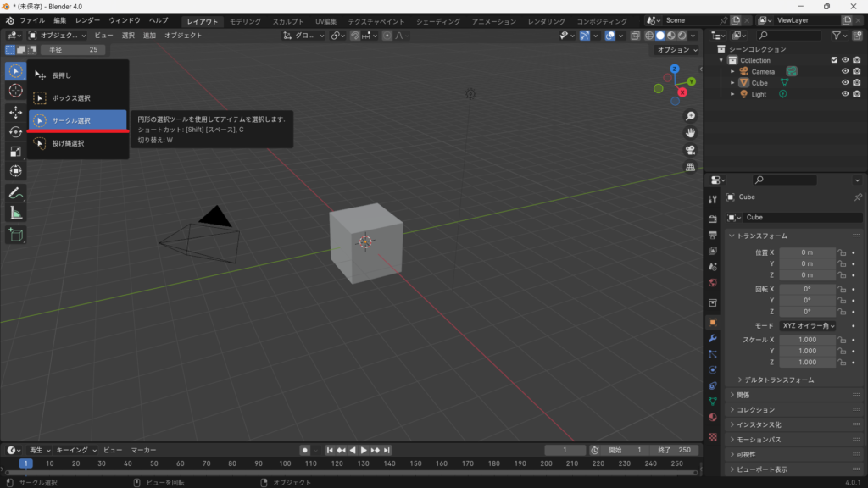Disable Cube in renders camera icon
868x488 pixels.
(857, 83)
